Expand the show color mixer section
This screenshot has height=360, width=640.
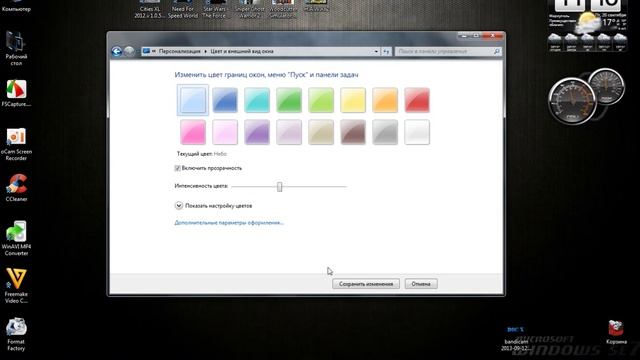[179, 206]
